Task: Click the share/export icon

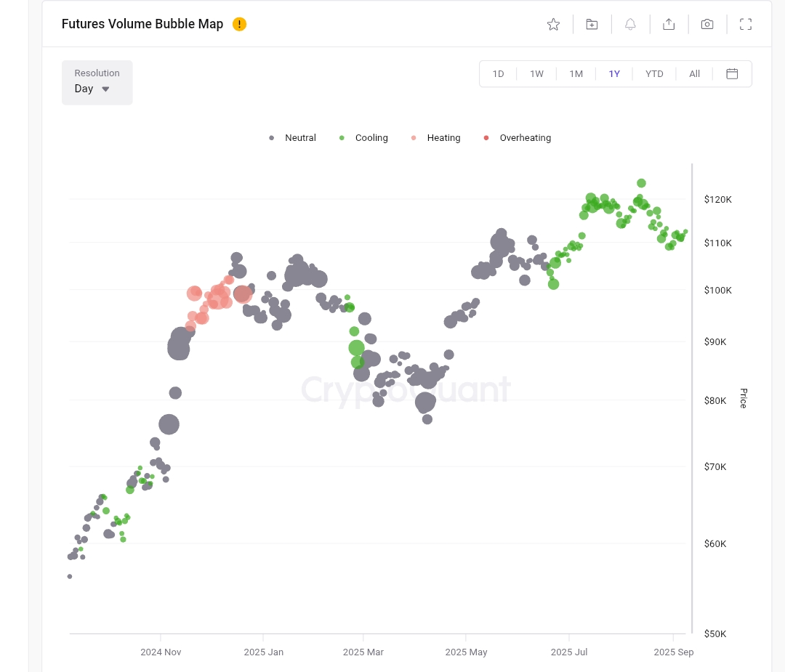Action: (x=669, y=24)
